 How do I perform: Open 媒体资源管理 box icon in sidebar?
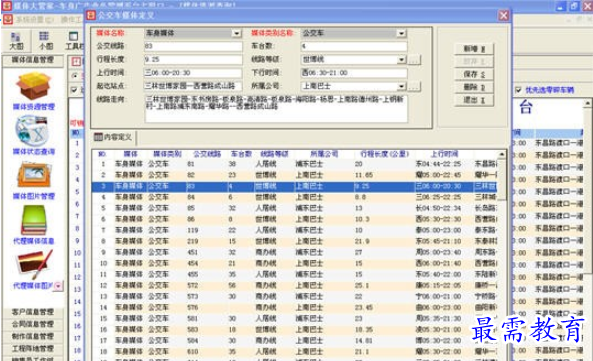[x=33, y=86]
